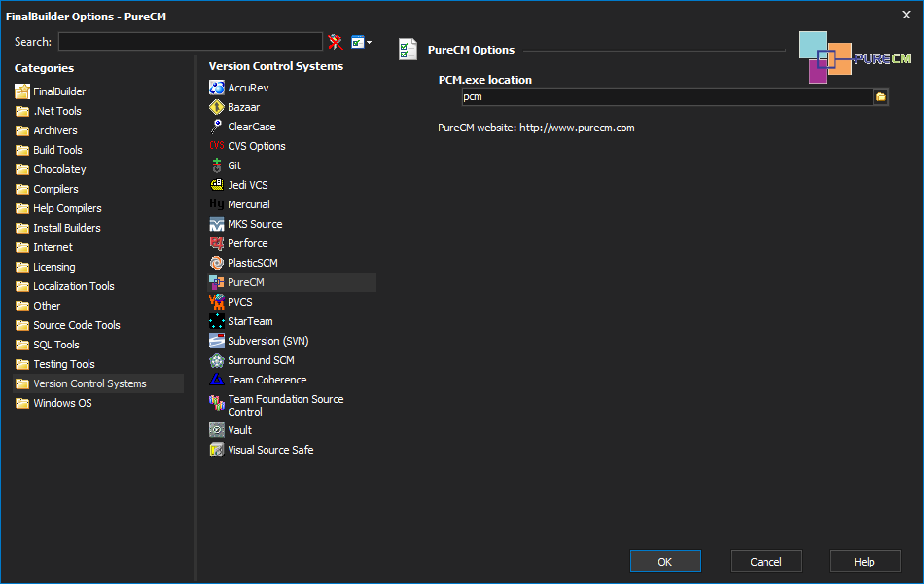The height and width of the screenshot is (584, 924).
Task: Click the Jedi VCS icon
Action: (x=217, y=185)
